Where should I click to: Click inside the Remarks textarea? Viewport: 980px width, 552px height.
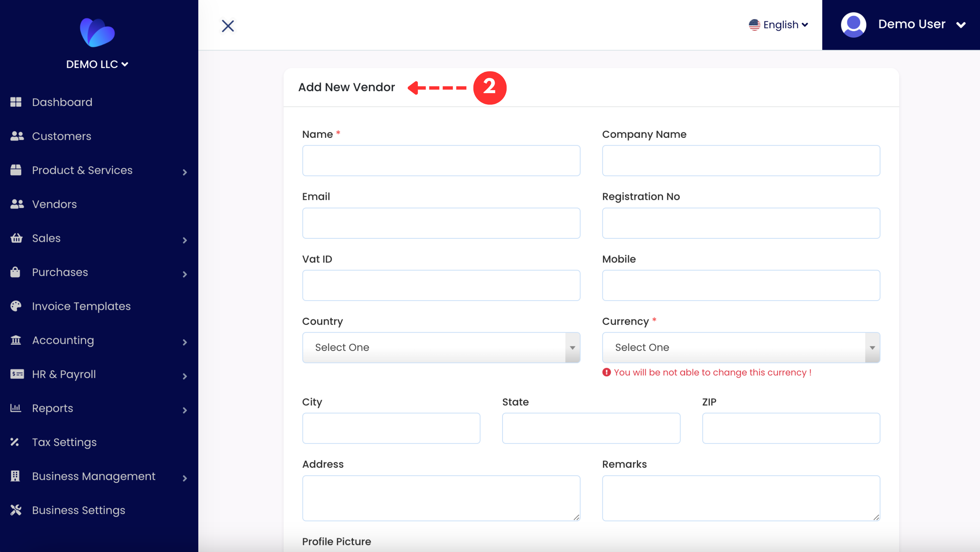(741, 498)
